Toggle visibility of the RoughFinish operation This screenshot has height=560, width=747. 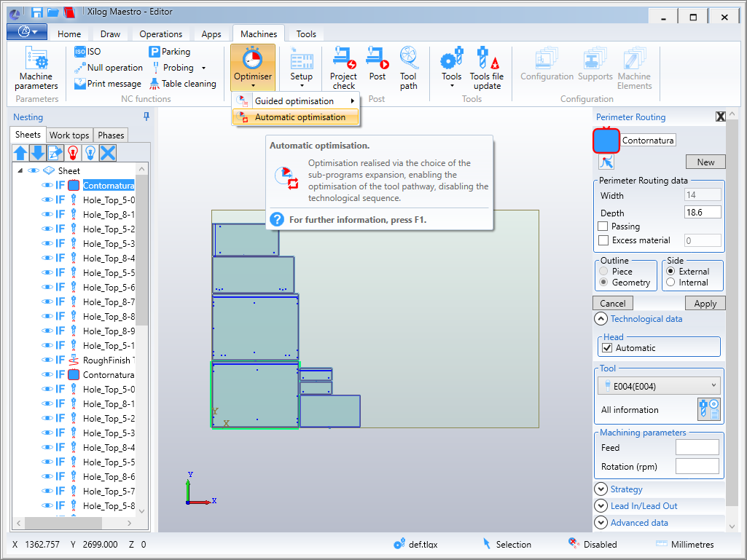47,360
